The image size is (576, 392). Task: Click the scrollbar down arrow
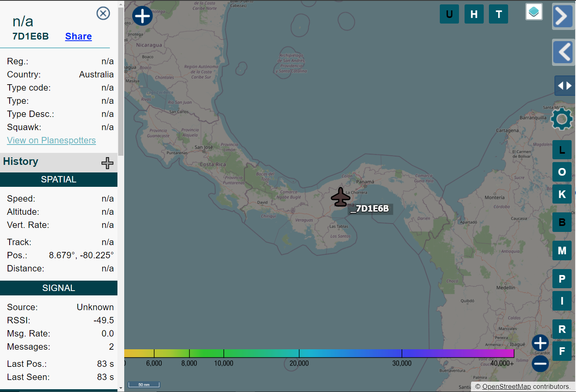click(121, 388)
